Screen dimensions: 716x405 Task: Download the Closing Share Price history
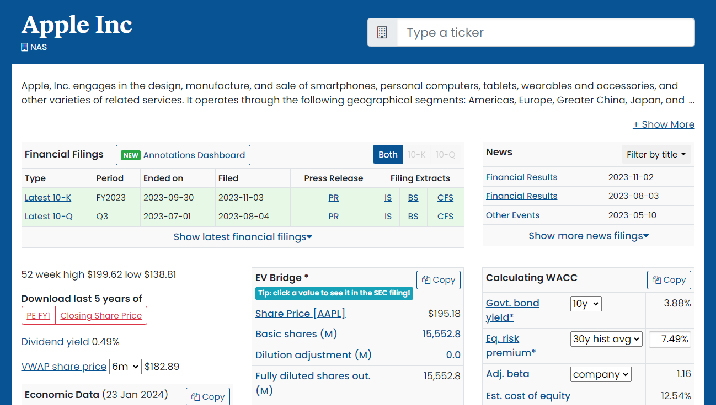[x=101, y=316]
